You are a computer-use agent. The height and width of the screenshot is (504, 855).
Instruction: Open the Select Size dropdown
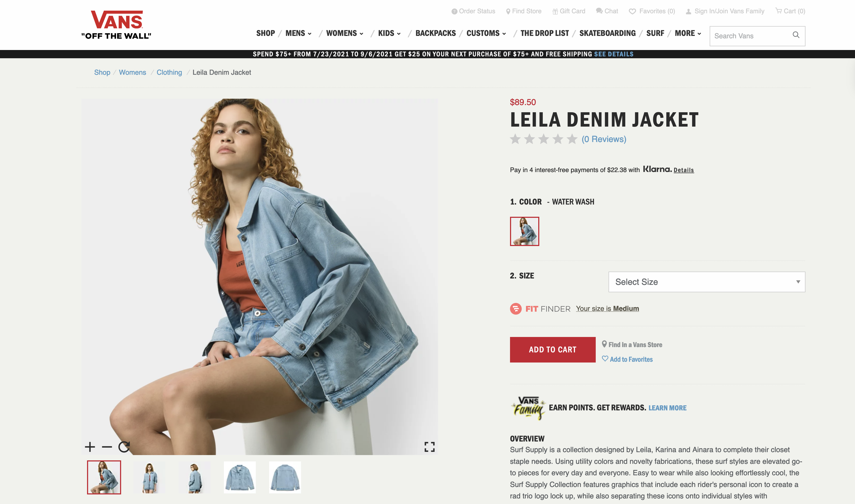tap(707, 282)
